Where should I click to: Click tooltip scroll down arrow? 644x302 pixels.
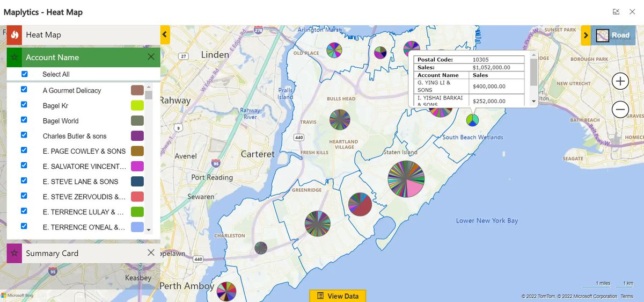pos(533,102)
